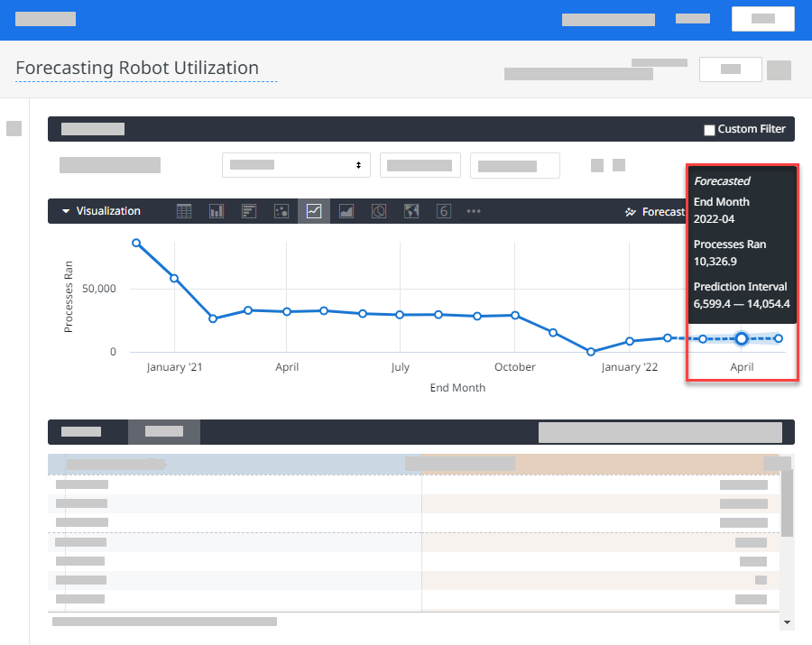Click the Forecasting Robot Utilization title
The width and height of the screenshot is (812, 645).
[137, 68]
